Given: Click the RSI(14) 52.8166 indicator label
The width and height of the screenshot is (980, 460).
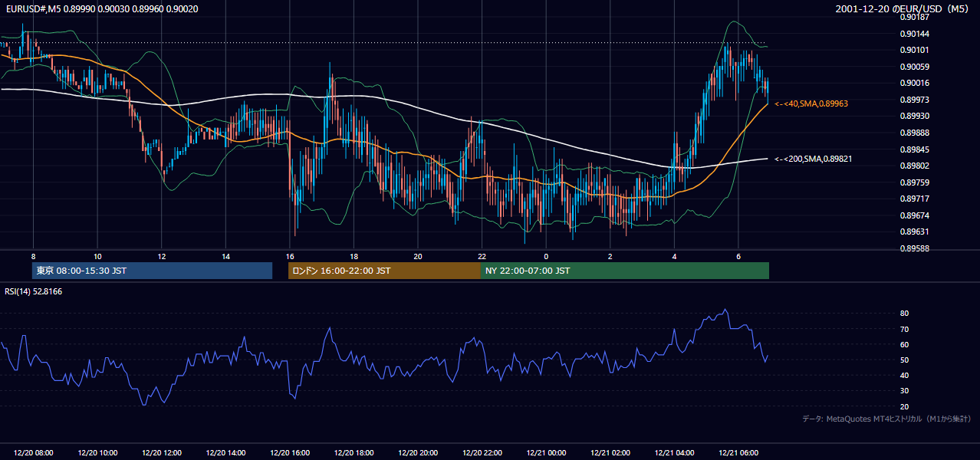Looking at the screenshot, I should (34, 291).
